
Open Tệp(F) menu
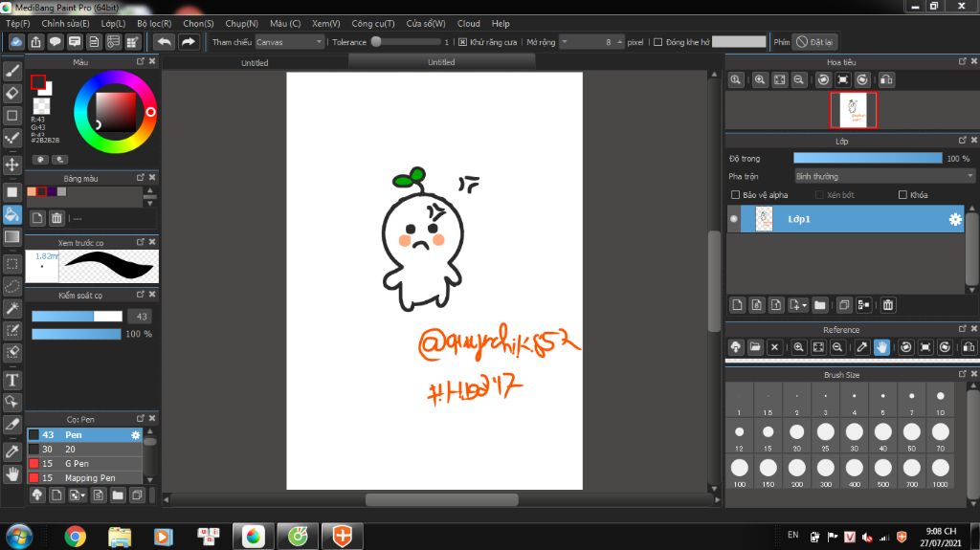(17, 23)
